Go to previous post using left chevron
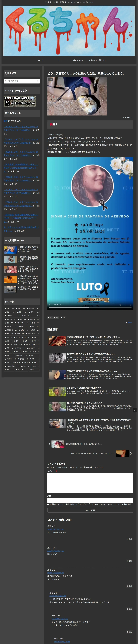Viewport: 138px width, 644px height. tap(50, 444)
